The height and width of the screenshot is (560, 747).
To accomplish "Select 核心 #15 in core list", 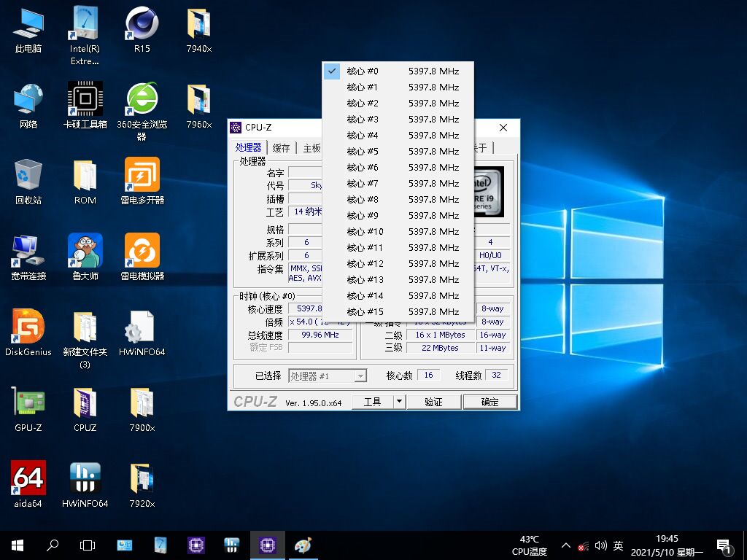I will tap(398, 312).
